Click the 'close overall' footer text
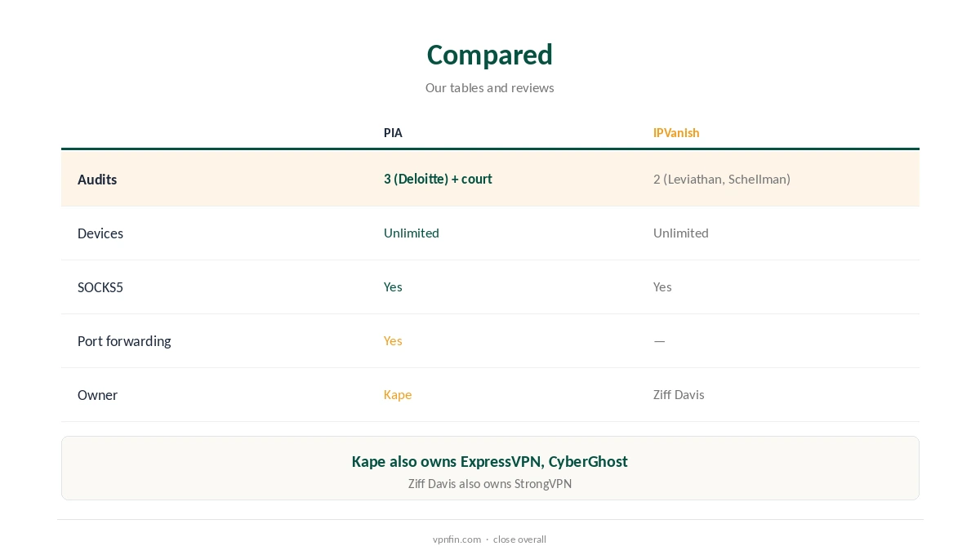 (x=519, y=539)
